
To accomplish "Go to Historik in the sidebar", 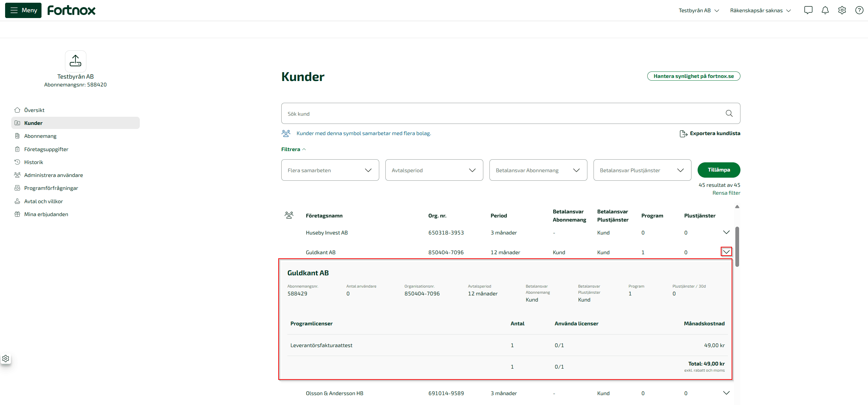I will tap(33, 162).
